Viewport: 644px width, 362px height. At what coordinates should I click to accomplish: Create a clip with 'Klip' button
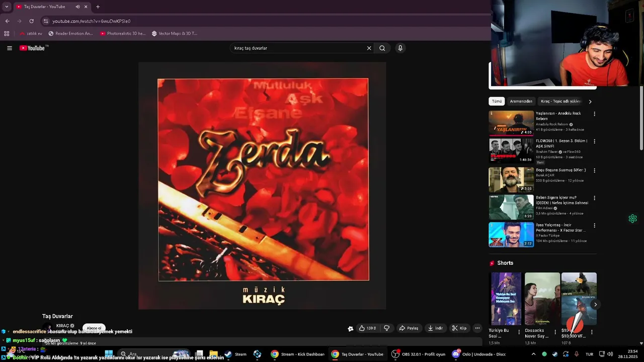point(459,328)
